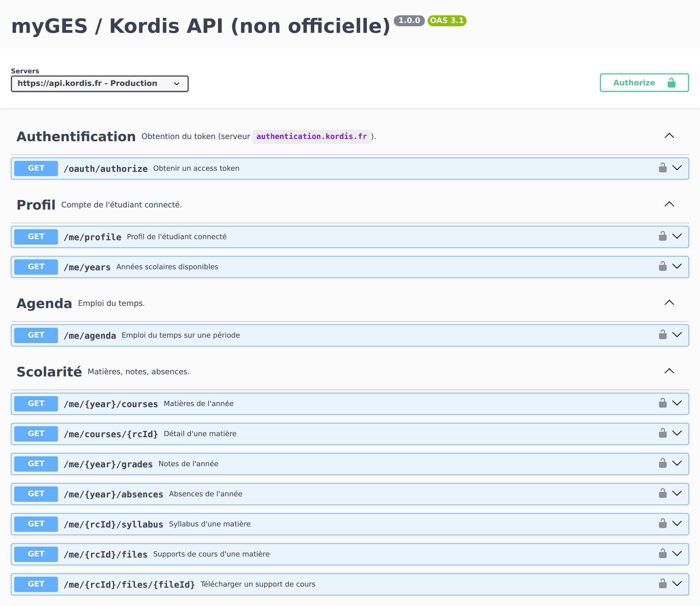Click lock icon on /me/years row
This screenshot has width=700, height=606.
(x=663, y=266)
